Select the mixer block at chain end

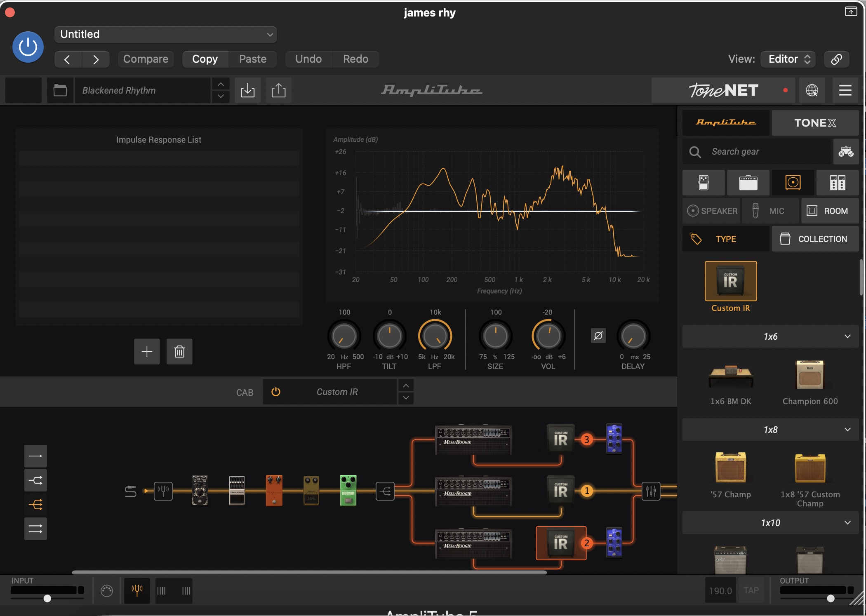coord(651,491)
